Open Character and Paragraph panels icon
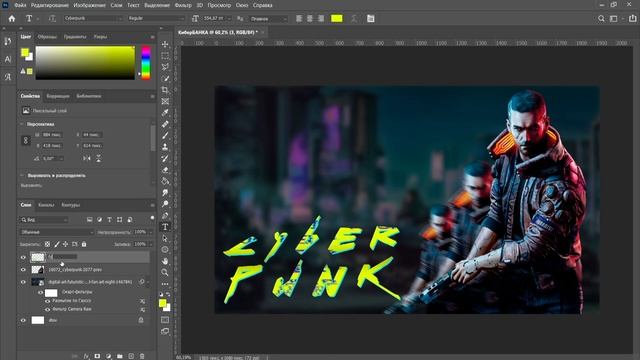The width and height of the screenshot is (640, 360). coord(371,18)
